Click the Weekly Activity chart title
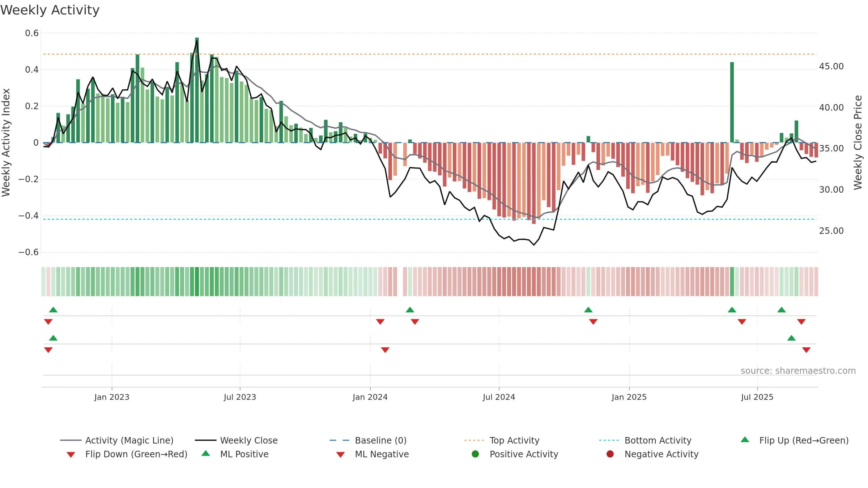Screen dimensions: 868x488 coord(50,10)
